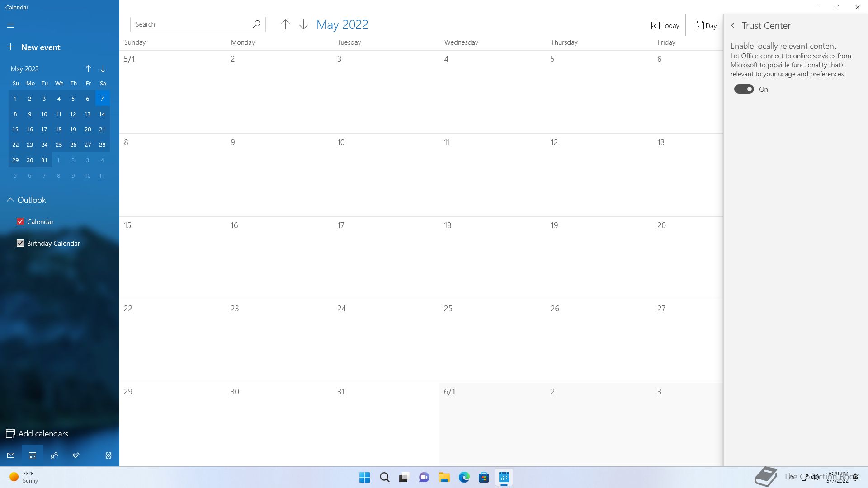Click the Search input field

click(x=190, y=24)
